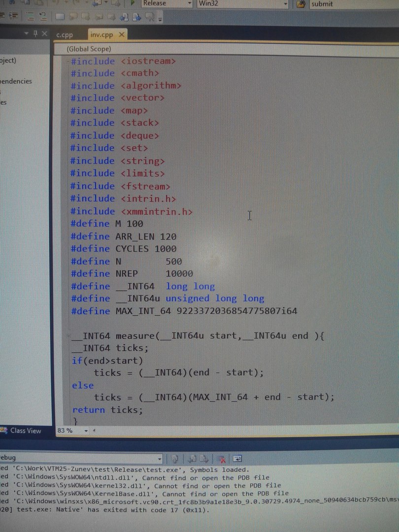This screenshot has height=532, width=399.
Task: Click Comment out selected lines icon
Action: click(x=30, y=17)
